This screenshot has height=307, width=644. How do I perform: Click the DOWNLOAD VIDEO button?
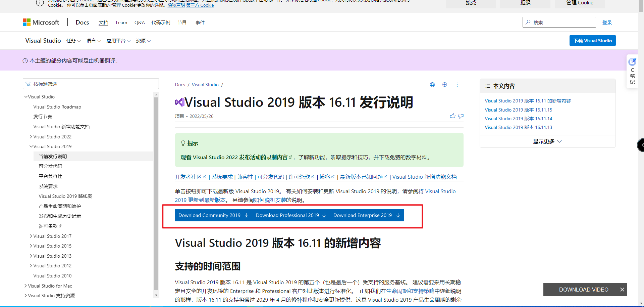point(583,290)
